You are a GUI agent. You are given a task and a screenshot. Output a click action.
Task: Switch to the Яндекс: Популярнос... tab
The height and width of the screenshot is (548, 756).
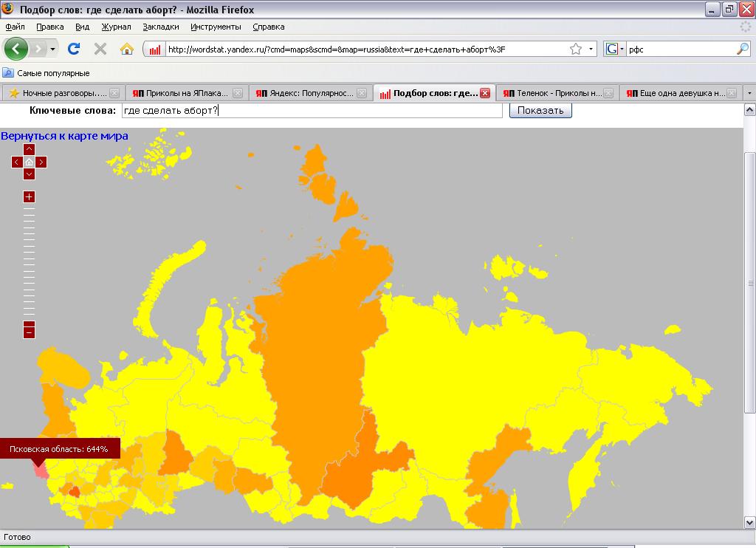click(311, 93)
